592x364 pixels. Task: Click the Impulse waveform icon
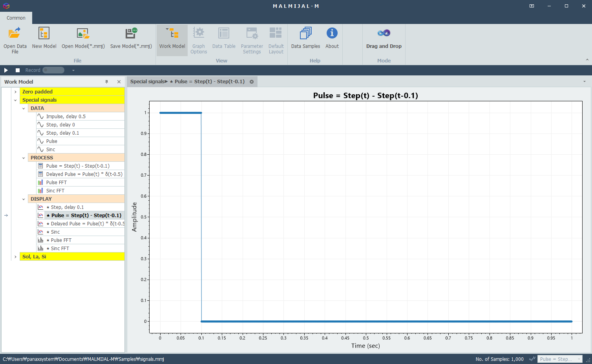coord(40,117)
